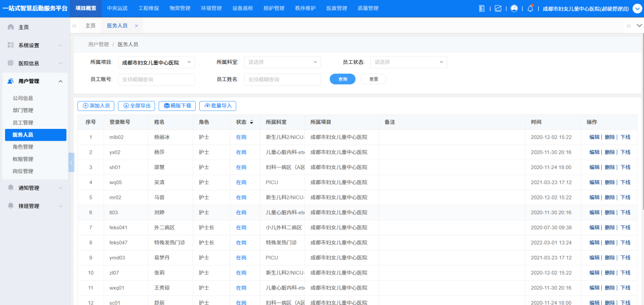Expand the 通知管理 menu chevron
Screen dimensions: 644x305
point(60,188)
